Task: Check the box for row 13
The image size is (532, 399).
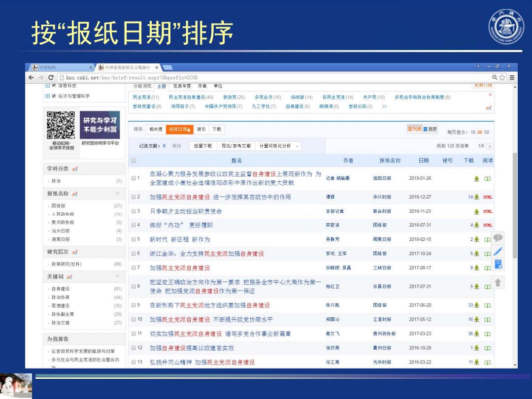Action: click(x=133, y=362)
